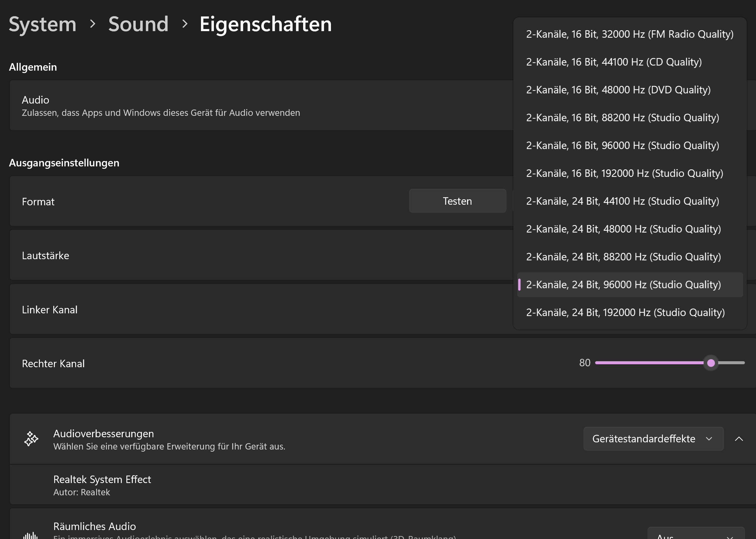
Task: Select 16 Bit, 32000 Hz FM Radio Quality
Action: tap(629, 34)
